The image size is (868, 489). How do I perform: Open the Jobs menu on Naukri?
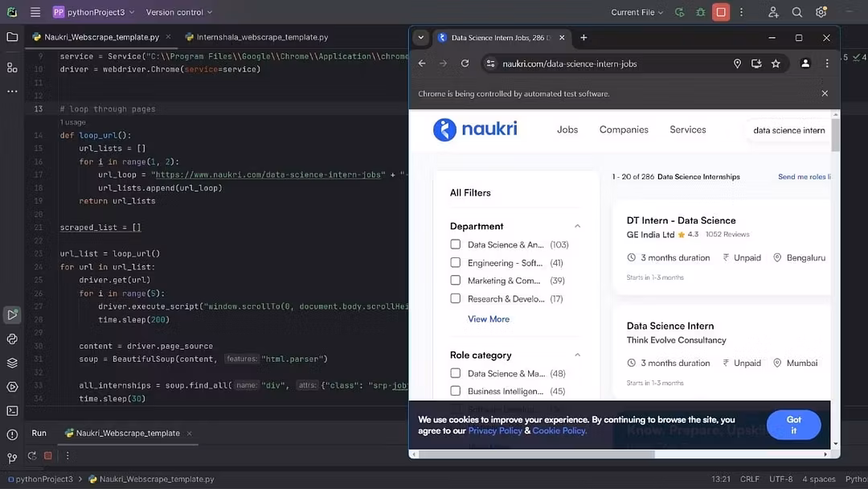[567, 129]
